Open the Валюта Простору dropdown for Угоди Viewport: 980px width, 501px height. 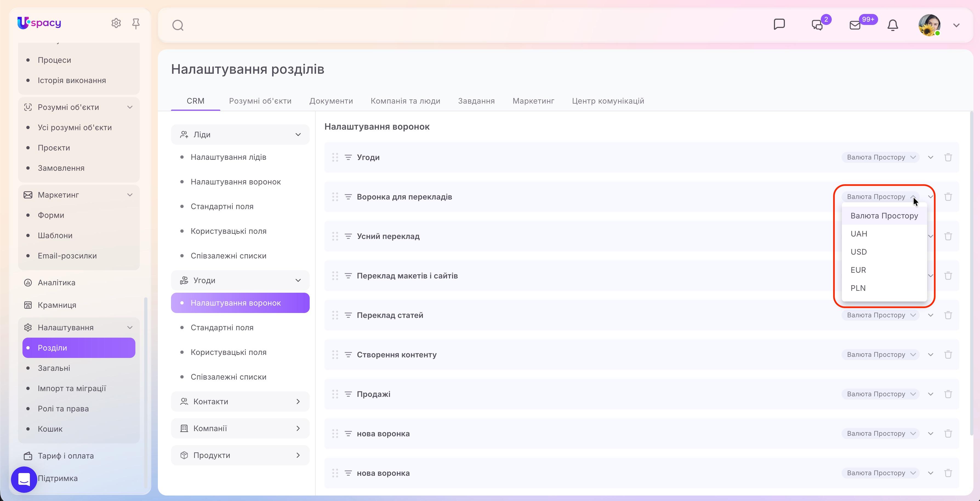click(x=880, y=157)
